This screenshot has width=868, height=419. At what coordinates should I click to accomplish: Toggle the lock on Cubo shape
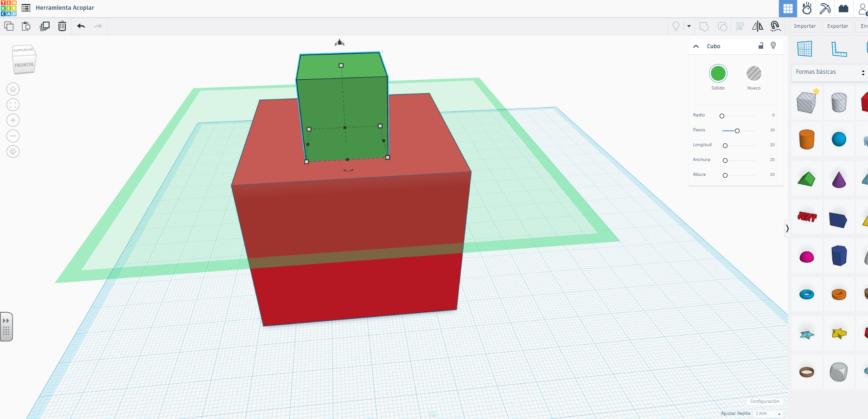coord(761,46)
